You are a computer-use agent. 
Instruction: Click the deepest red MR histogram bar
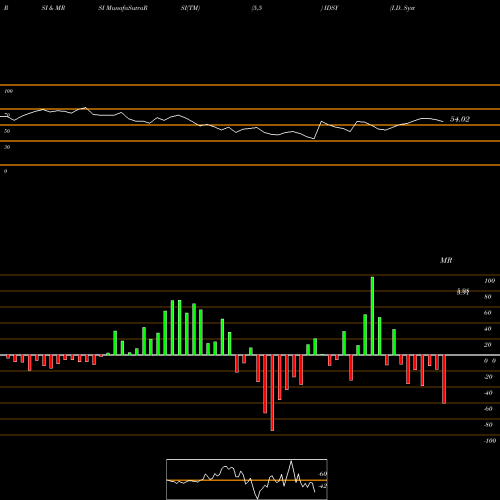(x=272, y=393)
